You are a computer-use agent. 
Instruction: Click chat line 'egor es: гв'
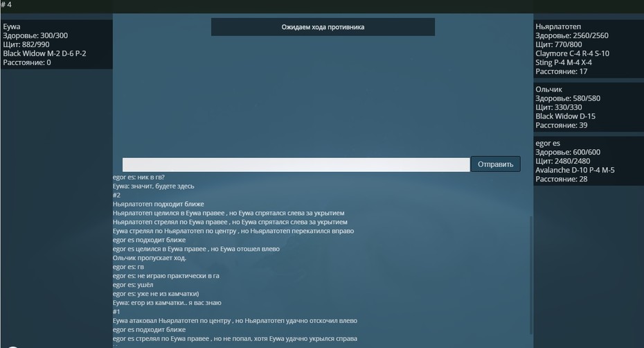(129, 267)
